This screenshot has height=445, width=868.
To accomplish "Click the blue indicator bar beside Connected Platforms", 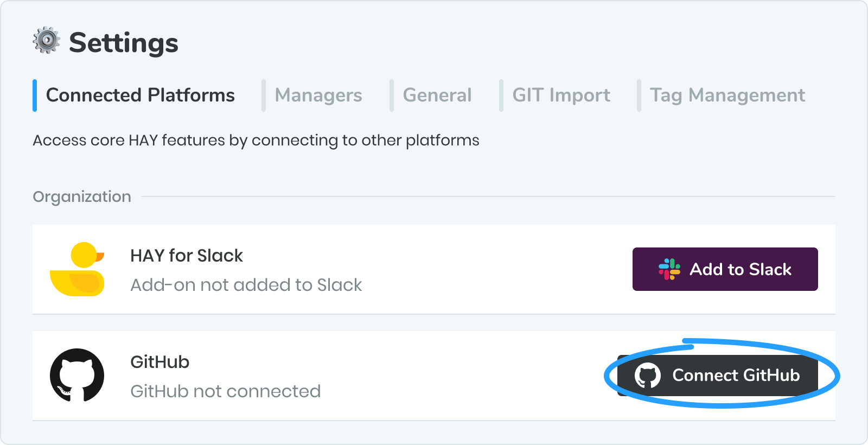I will pyautogui.click(x=35, y=96).
